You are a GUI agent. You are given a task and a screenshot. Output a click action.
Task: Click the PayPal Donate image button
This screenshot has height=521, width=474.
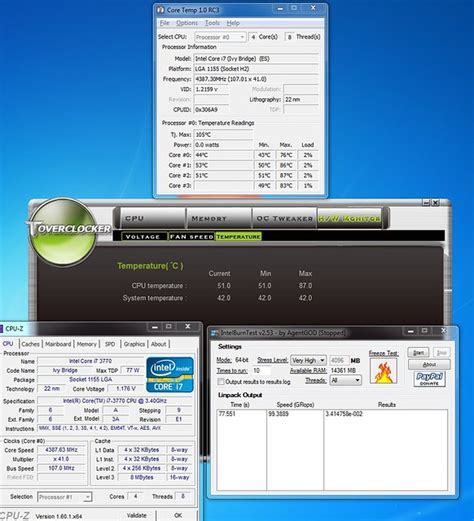pos(429,379)
